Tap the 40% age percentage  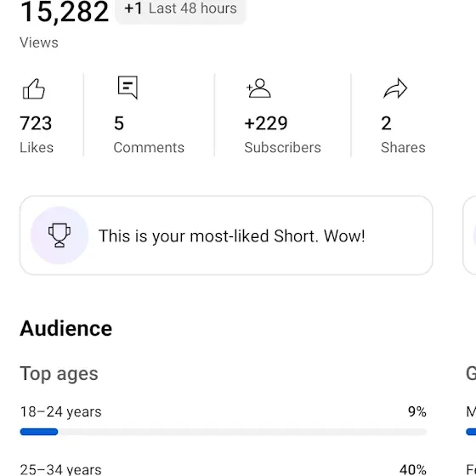[x=413, y=469]
